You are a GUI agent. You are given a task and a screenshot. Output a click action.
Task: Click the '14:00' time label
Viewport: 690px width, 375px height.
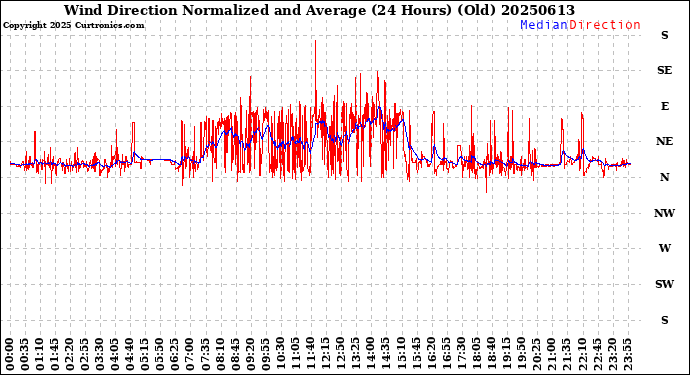pyautogui.click(x=370, y=354)
